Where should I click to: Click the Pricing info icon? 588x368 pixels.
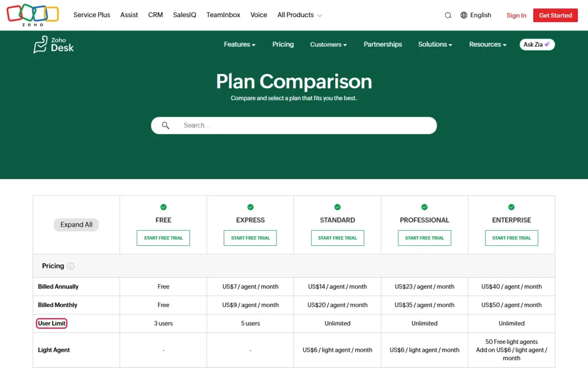tap(71, 266)
